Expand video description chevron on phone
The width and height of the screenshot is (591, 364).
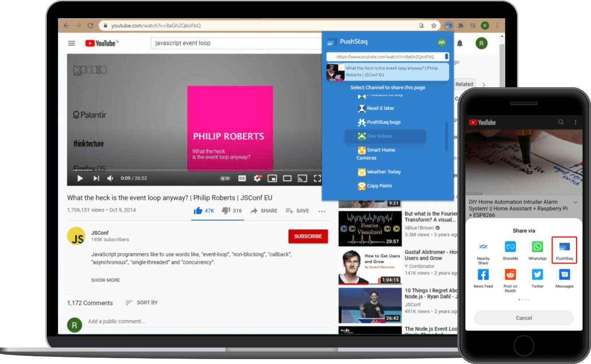575,202
